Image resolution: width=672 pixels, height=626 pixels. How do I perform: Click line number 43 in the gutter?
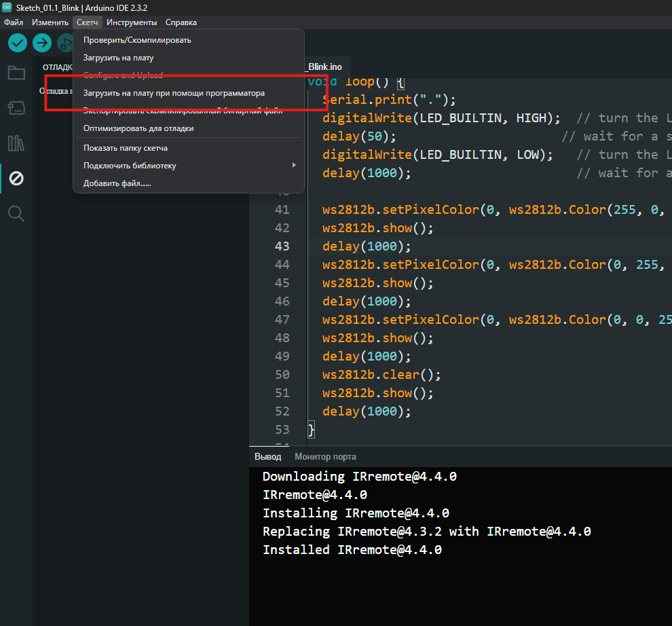click(282, 246)
